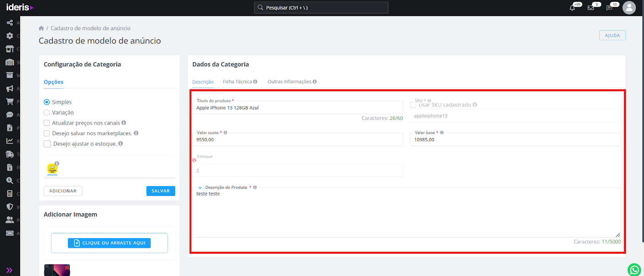Click the SALVAR button
The width and height of the screenshot is (644, 276).
tap(161, 191)
